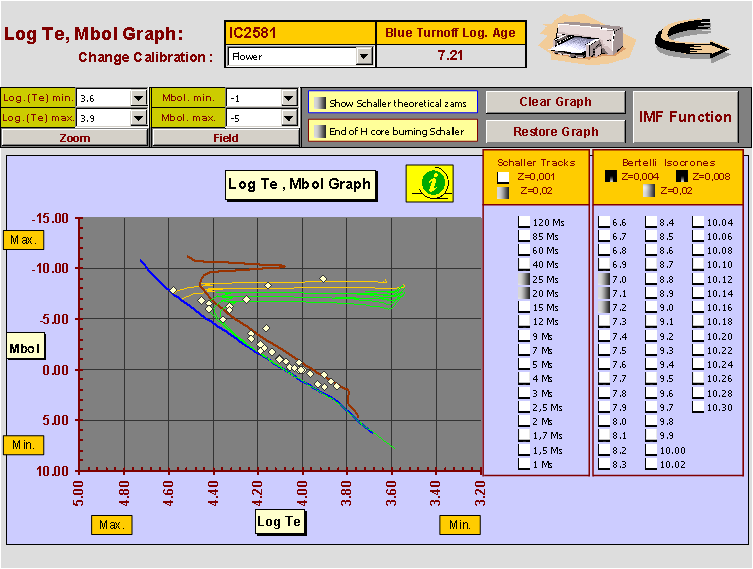Screen dimensions: 753x569
Task: Check the 85 Ms track box
Action: click(524, 236)
